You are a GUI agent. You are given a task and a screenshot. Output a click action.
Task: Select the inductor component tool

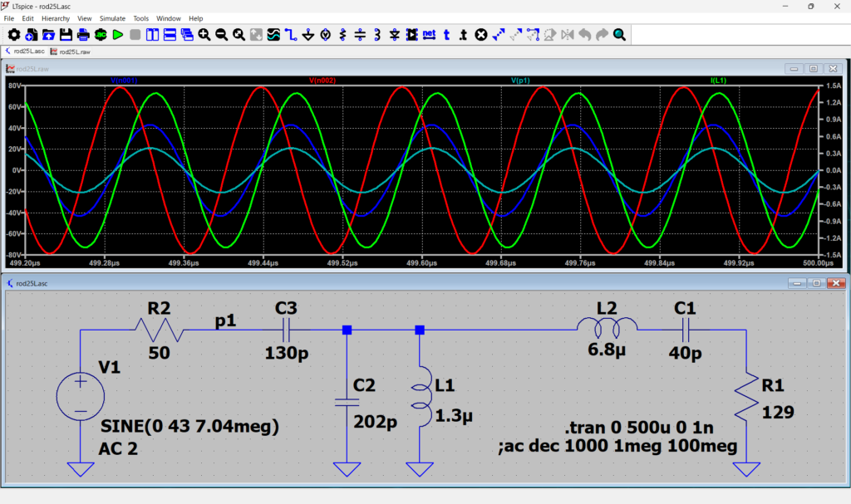point(377,35)
